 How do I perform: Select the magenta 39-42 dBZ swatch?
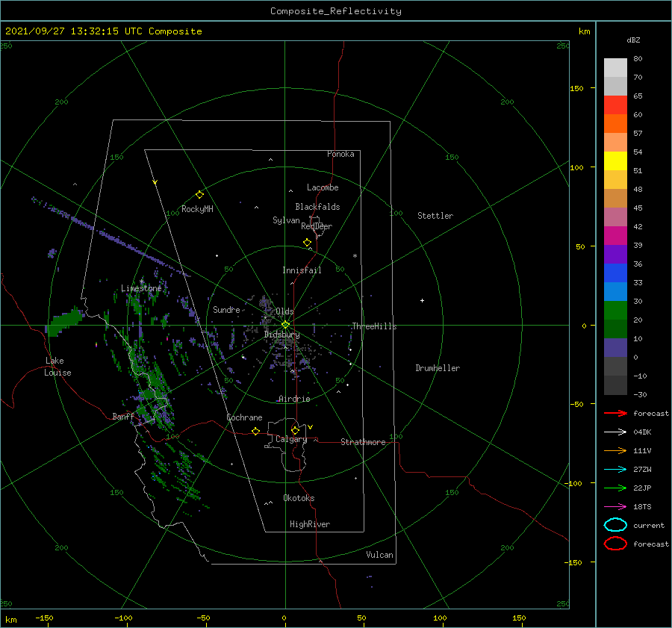coord(615,236)
